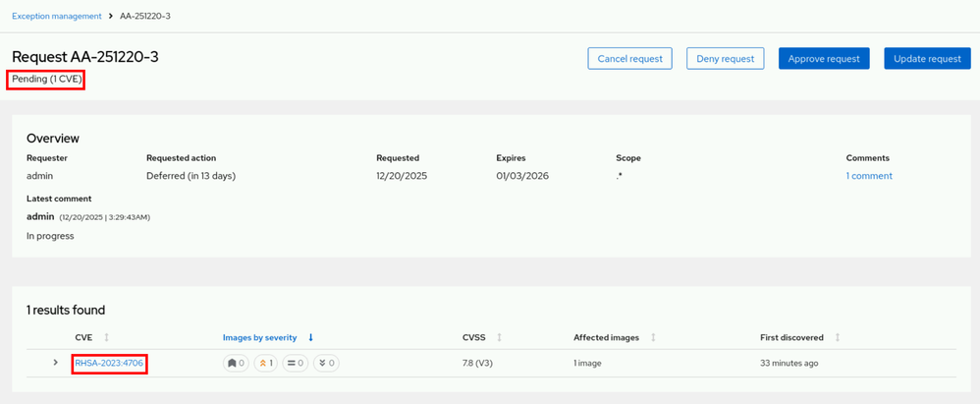Sort by the CVSS column icon

point(499,337)
